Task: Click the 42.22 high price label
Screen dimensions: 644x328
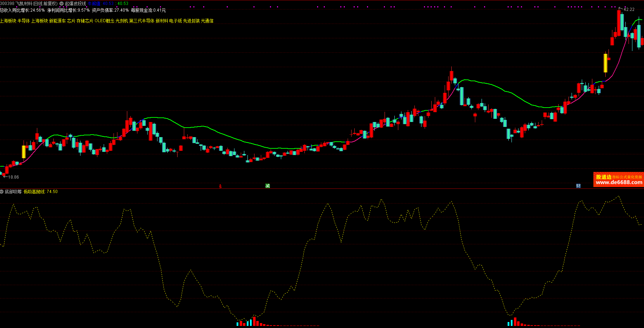Action: pyautogui.click(x=629, y=9)
